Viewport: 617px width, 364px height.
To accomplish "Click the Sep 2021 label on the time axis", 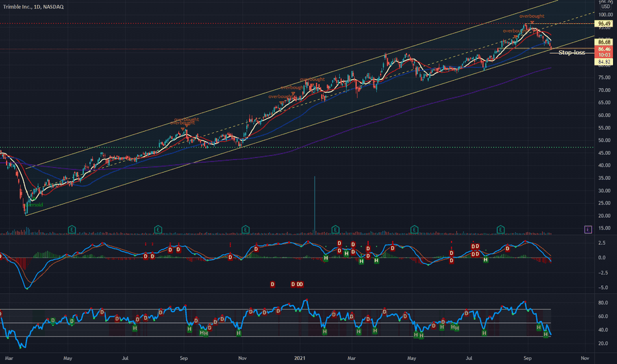I will (527, 359).
